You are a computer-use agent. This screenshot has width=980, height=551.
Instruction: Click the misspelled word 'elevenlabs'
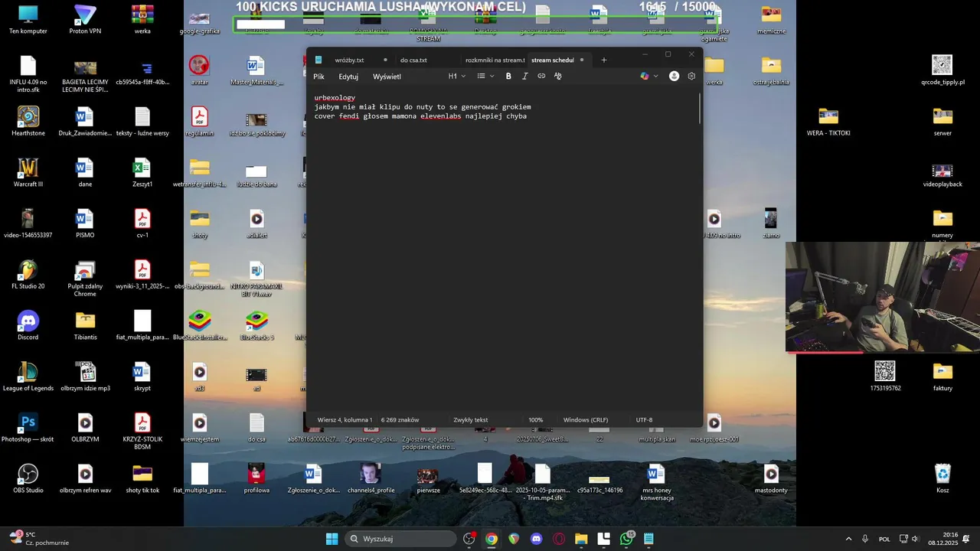pyautogui.click(x=440, y=116)
